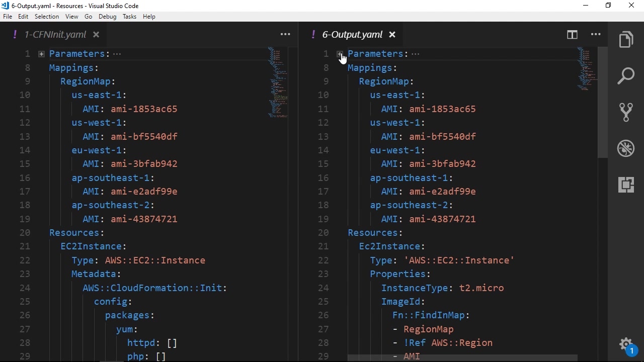Click the horizontal scrollbar of the right editor
Viewport: 644px width, 362px height.
click(462, 358)
